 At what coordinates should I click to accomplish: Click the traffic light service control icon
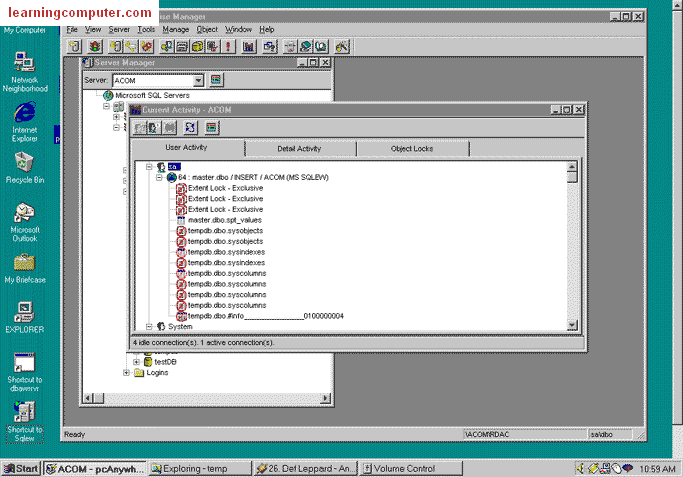(95, 46)
